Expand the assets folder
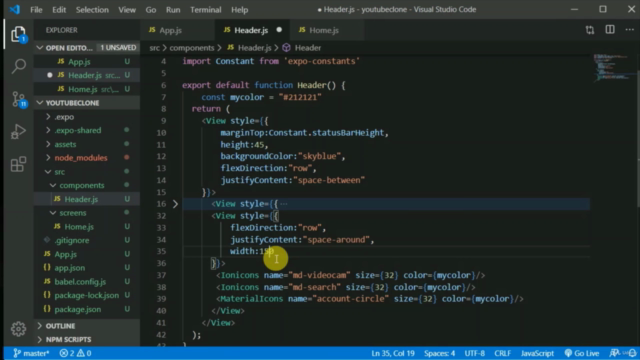 48,144
